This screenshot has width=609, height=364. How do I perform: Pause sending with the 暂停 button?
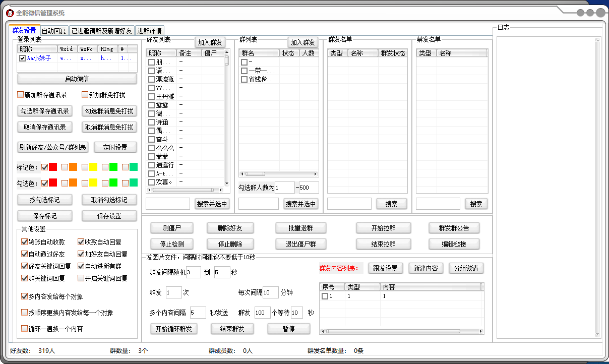(289, 328)
